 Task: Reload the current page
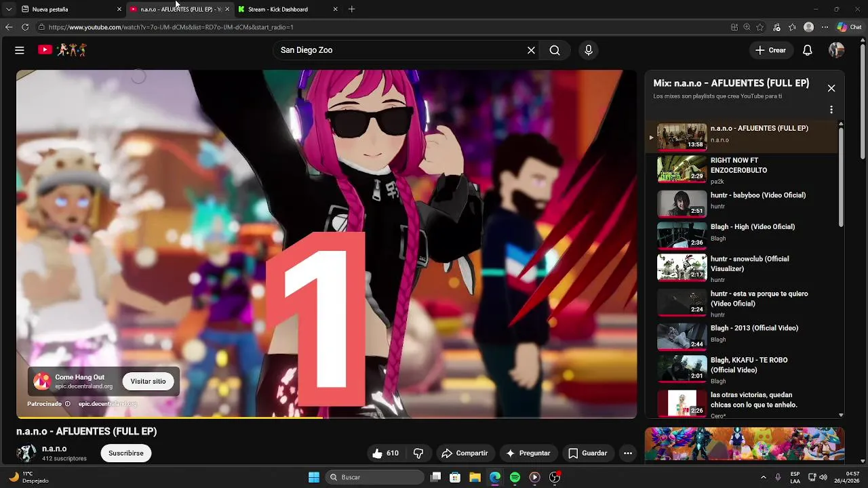click(25, 27)
